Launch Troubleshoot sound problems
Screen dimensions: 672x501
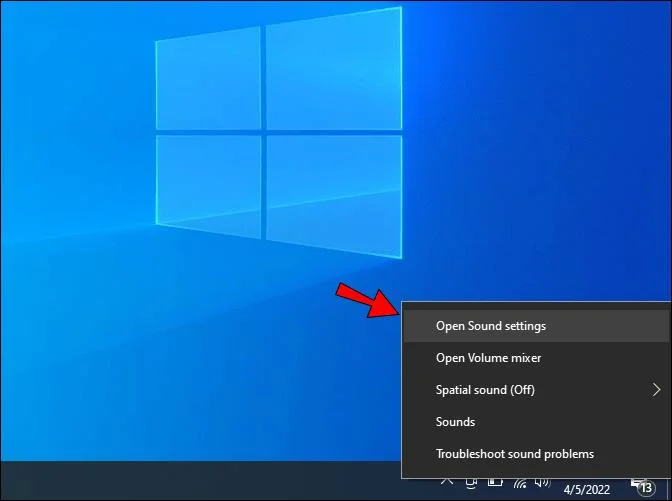[x=536, y=454]
